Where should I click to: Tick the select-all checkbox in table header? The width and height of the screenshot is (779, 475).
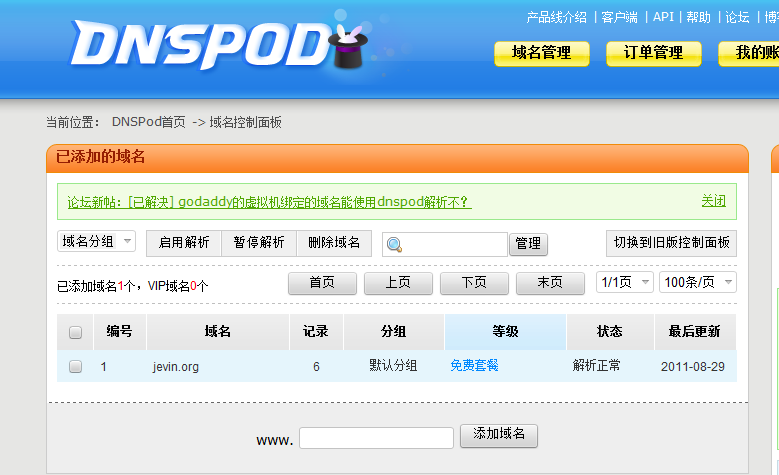76,332
